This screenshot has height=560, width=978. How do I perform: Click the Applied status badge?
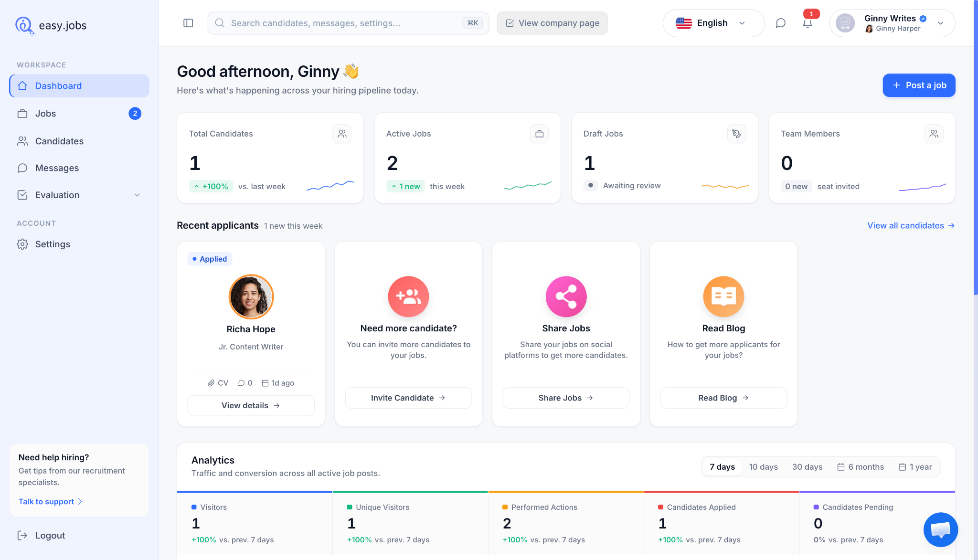click(210, 259)
